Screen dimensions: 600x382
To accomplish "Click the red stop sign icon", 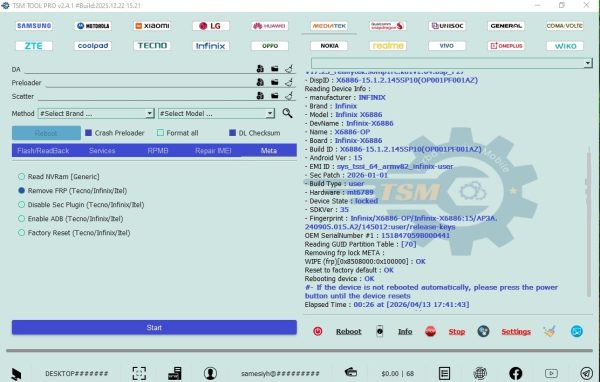I will pyautogui.click(x=430, y=331).
